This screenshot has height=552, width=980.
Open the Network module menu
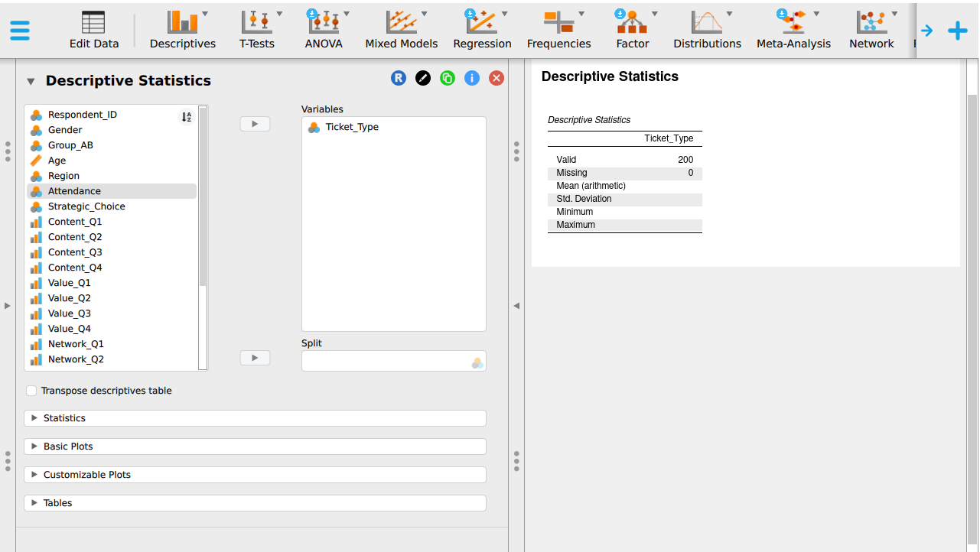tap(871, 31)
